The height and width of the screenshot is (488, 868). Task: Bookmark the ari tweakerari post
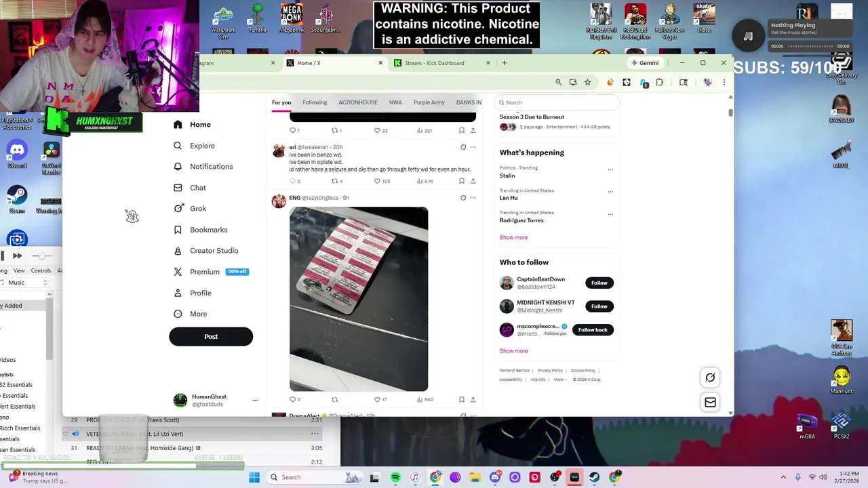(x=461, y=181)
